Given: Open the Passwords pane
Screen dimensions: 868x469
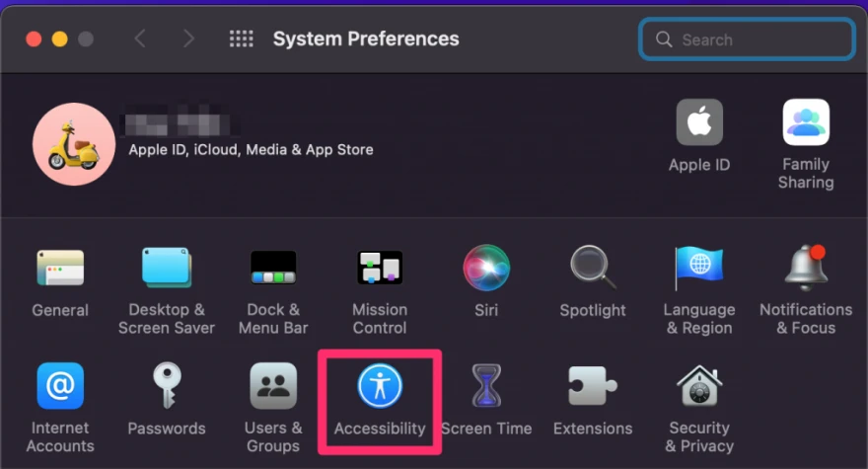Looking at the screenshot, I should pyautogui.click(x=167, y=387).
